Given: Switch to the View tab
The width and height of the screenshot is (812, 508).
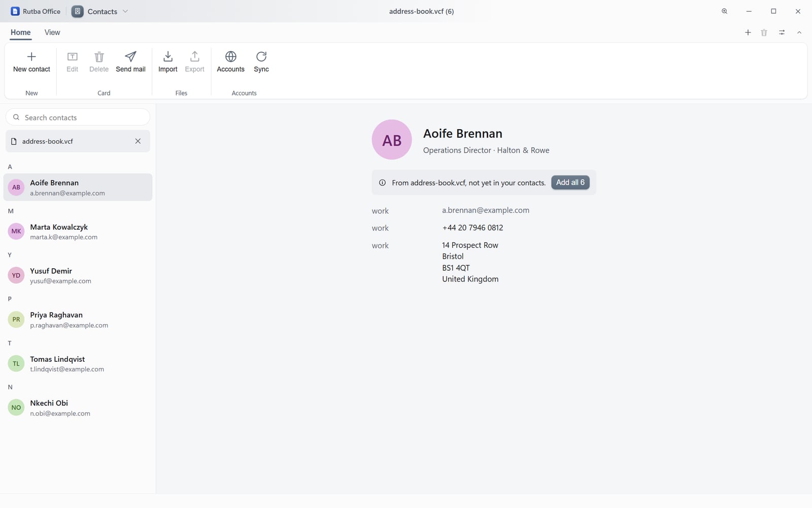Looking at the screenshot, I should [x=52, y=33].
